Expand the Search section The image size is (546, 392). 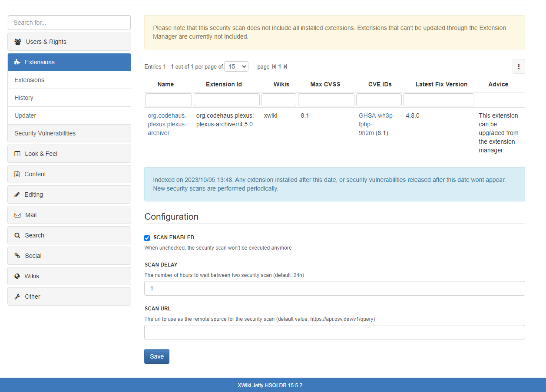tap(69, 235)
